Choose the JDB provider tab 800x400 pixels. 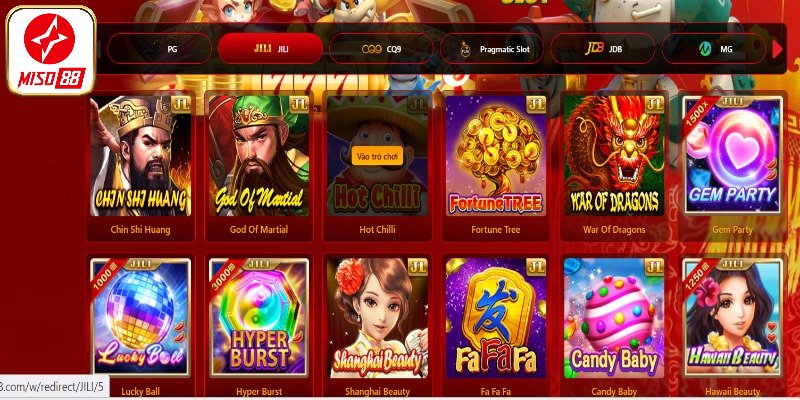(603, 49)
